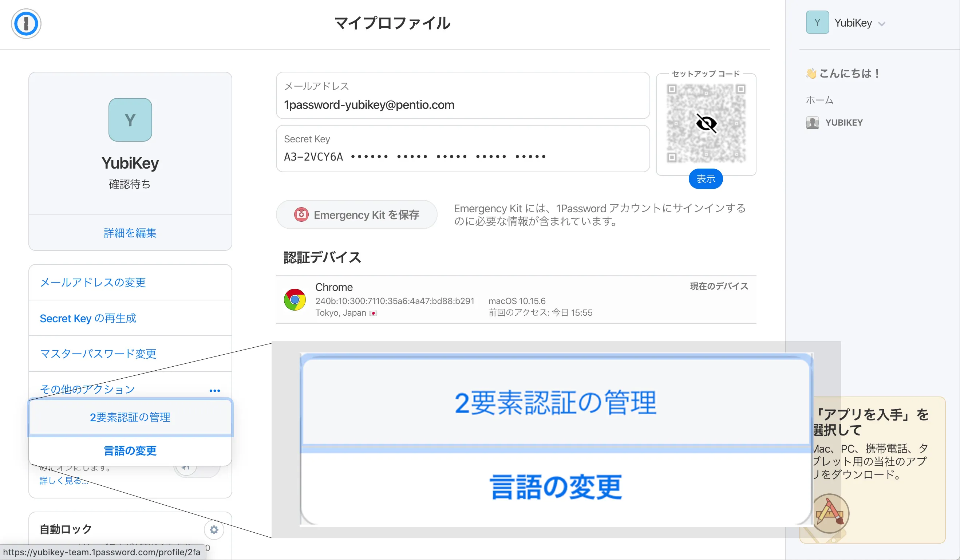
Task: Click the 1Password logo icon
Action: coord(26,24)
